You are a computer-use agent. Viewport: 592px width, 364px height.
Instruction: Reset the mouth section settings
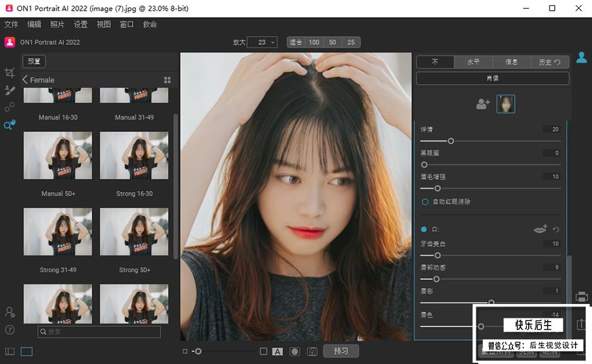click(556, 229)
